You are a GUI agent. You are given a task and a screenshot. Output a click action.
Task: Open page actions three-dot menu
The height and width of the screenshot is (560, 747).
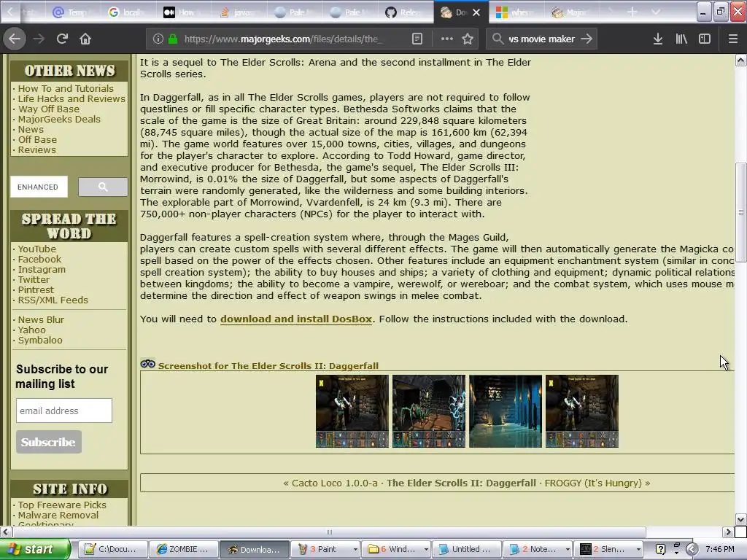(447, 39)
